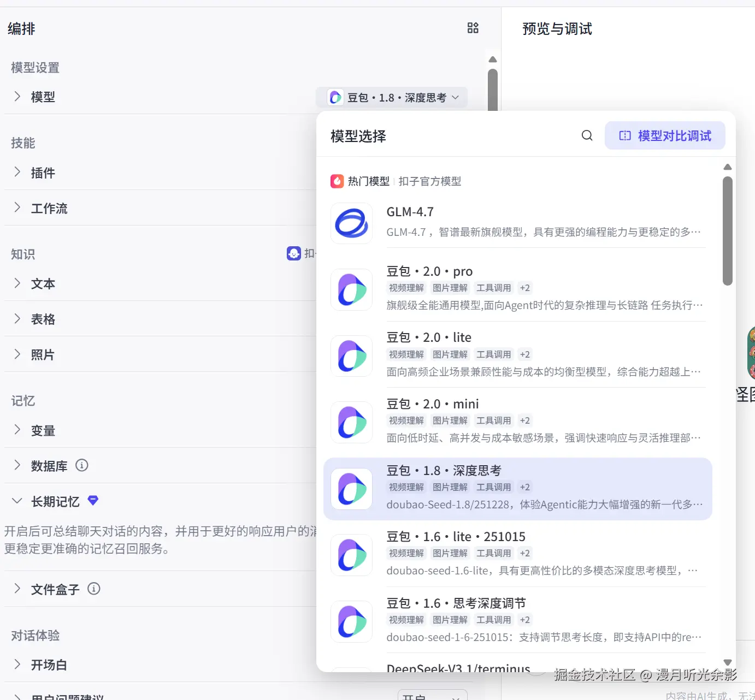This screenshot has width=755, height=700.
Task: Select the GLM-4.7 model
Action: [x=518, y=223]
